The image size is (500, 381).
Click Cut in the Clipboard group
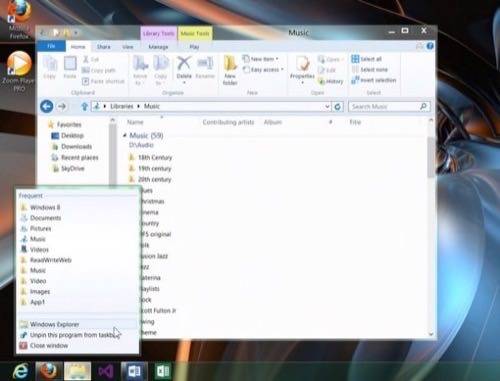(x=91, y=59)
